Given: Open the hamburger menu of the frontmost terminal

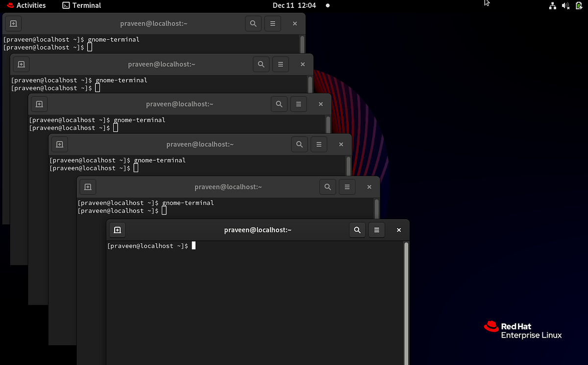Looking at the screenshot, I should click(x=376, y=230).
